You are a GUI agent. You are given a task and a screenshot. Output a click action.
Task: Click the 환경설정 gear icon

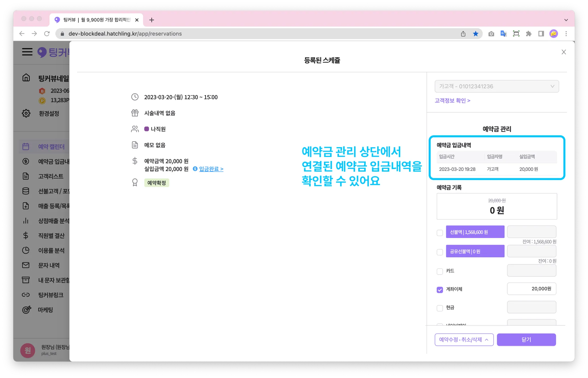[x=26, y=113]
